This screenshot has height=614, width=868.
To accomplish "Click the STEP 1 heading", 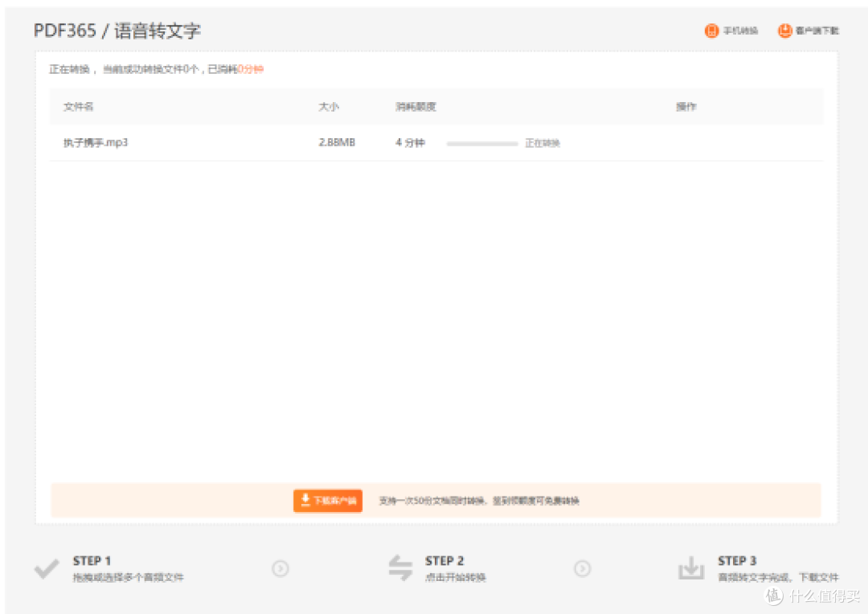I will click(x=92, y=561).
